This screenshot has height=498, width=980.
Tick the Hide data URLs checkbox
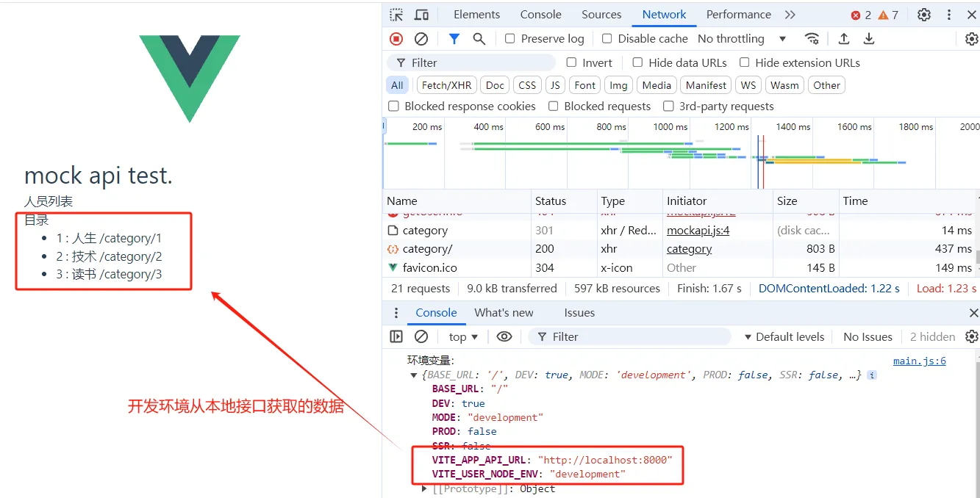point(638,63)
